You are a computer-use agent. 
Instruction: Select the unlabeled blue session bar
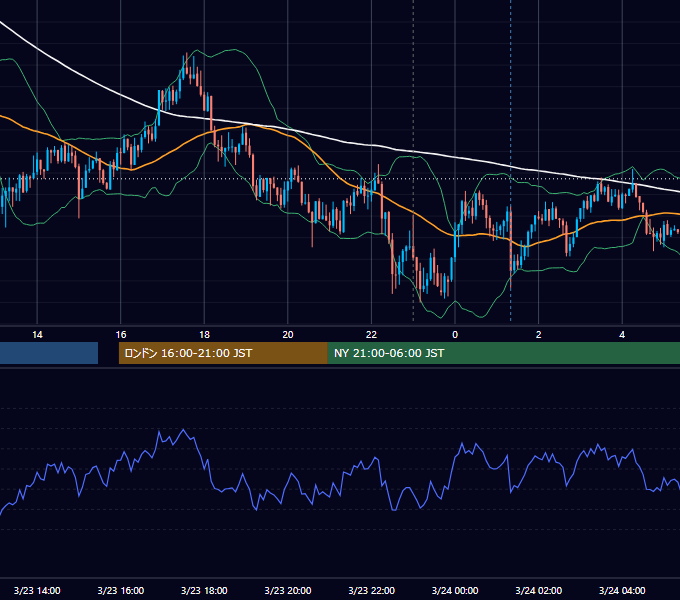click(x=49, y=353)
